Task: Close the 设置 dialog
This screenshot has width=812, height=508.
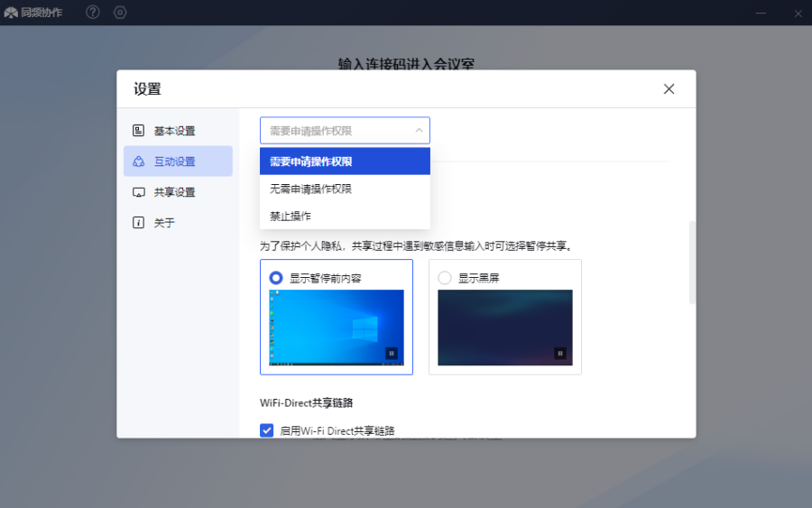Action: [x=669, y=88]
